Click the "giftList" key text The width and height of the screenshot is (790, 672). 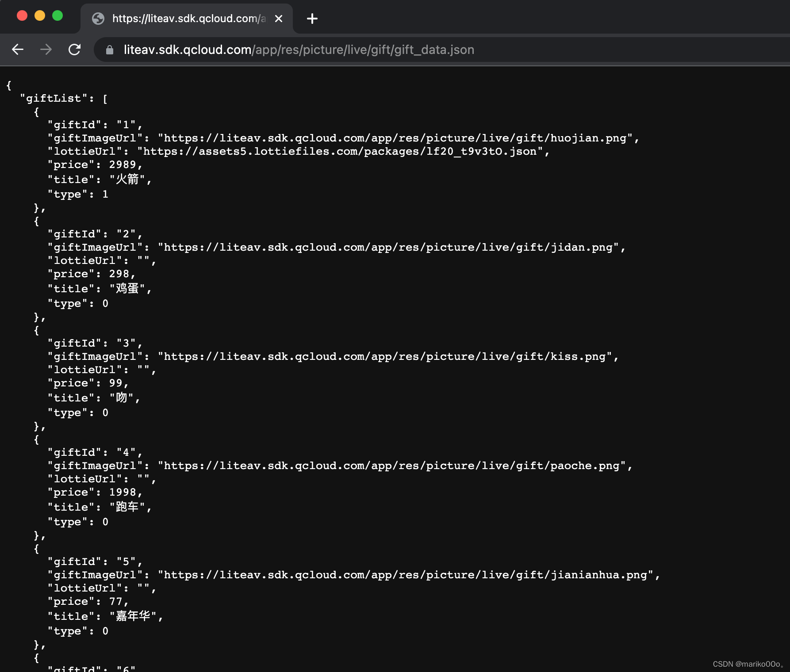click(x=54, y=99)
